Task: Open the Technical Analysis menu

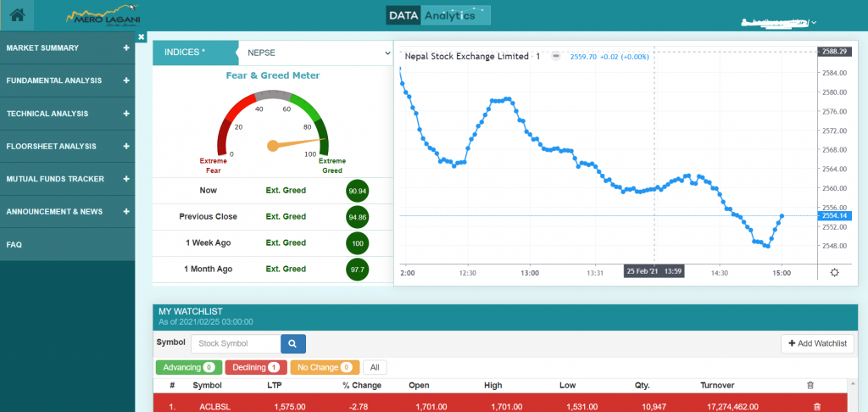Action: tap(68, 114)
